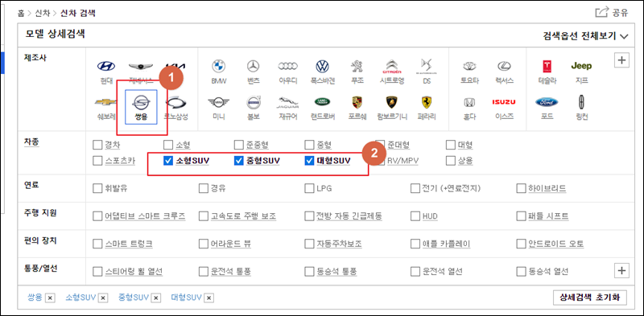Choose the ISUZU logo
The width and height of the screenshot is (644, 316).
click(504, 102)
